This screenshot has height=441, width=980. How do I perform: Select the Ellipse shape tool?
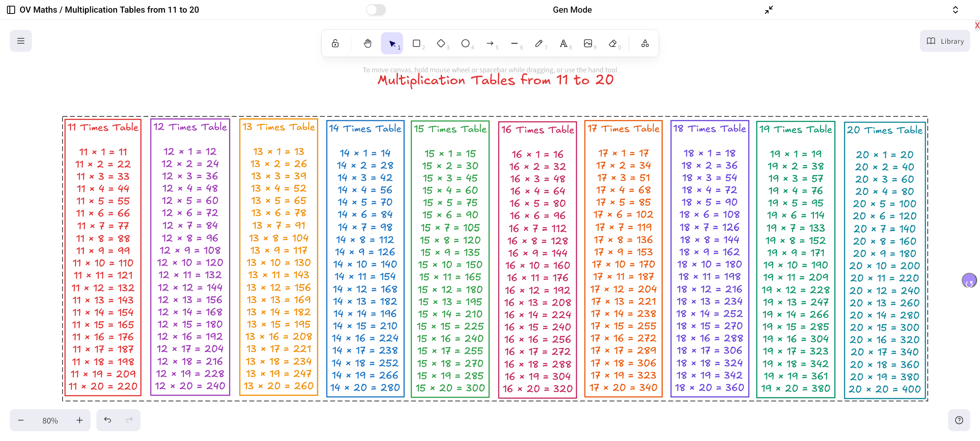pyautogui.click(x=465, y=43)
